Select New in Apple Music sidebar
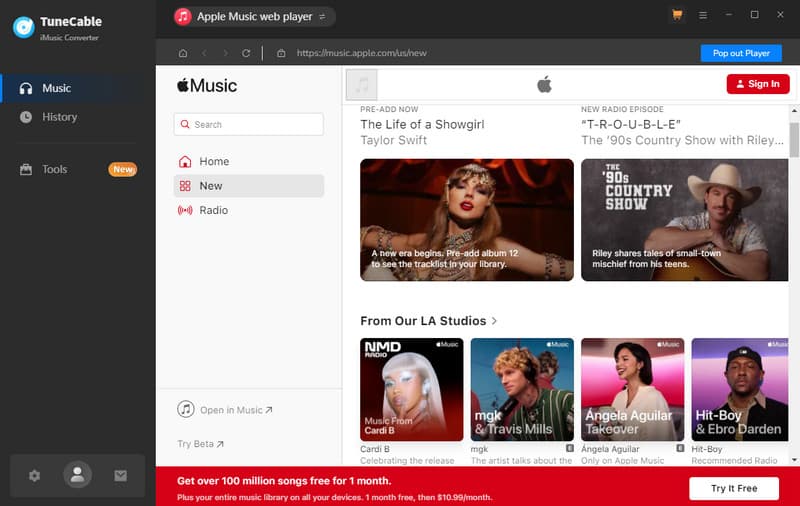The height and width of the screenshot is (506, 800). pyautogui.click(x=249, y=186)
